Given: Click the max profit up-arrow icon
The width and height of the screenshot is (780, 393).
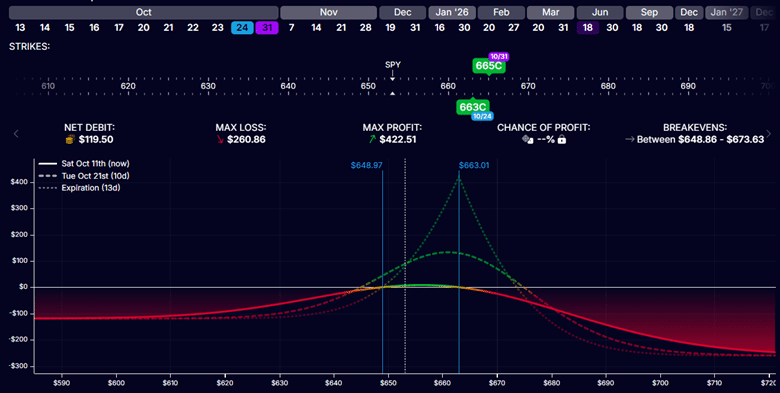Looking at the screenshot, I should pos(372,140).
